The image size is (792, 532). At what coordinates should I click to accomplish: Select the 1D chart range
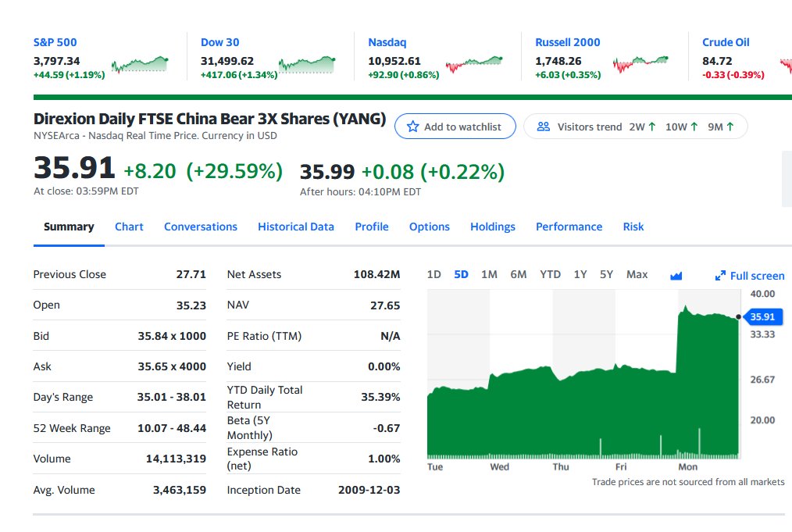(x=434, y=274)
